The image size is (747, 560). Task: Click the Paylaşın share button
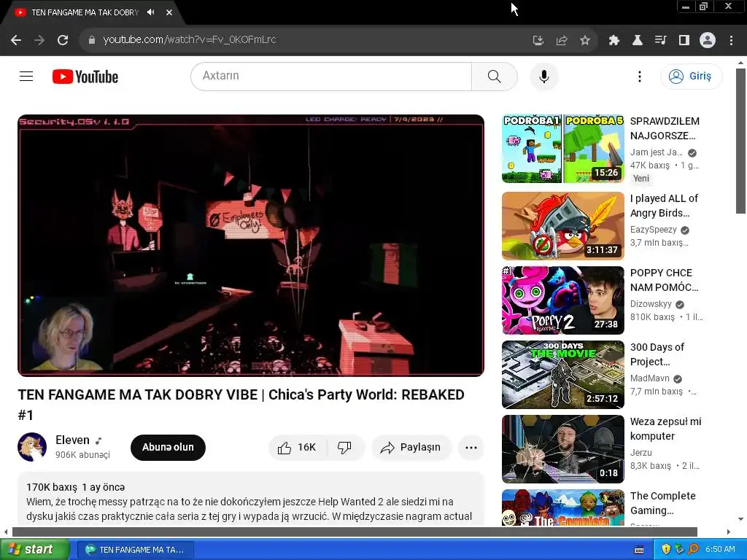point(411,447)
